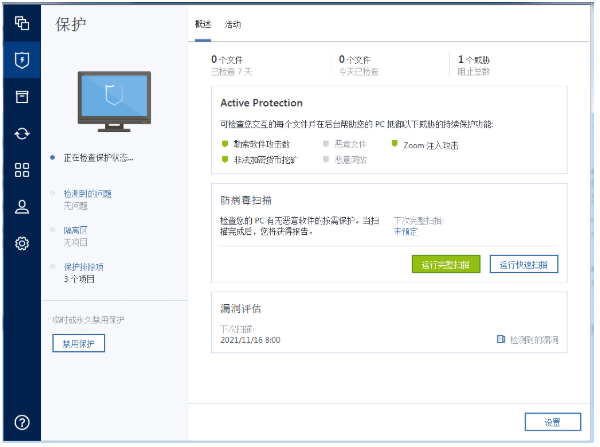Click the 未预定 next full scan link

[406, 232]
